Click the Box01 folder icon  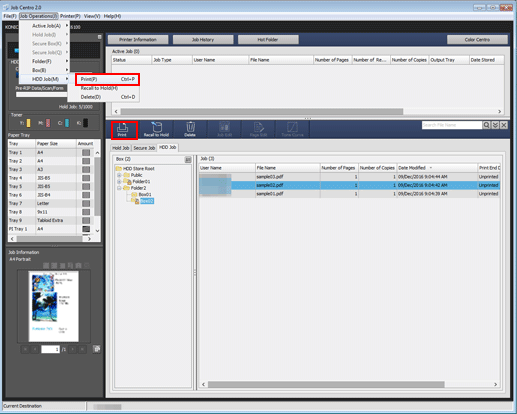(134, 194)
